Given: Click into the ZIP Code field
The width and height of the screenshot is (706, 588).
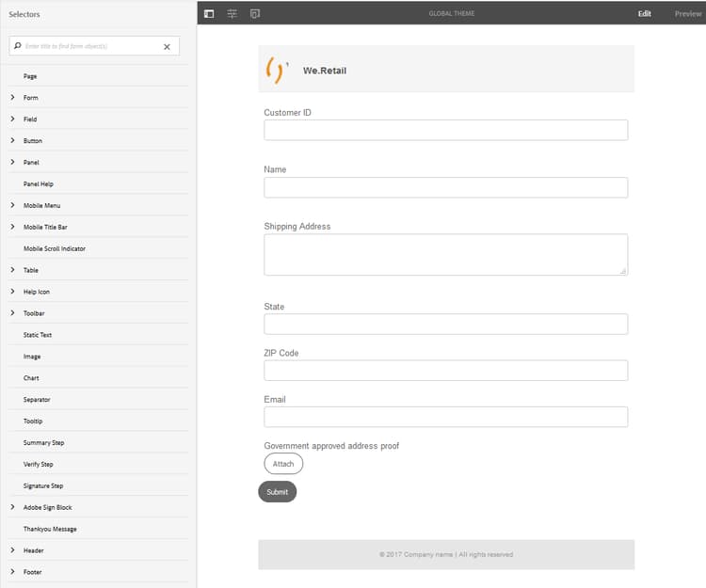Looking at the screenshot, I should [x=446, y=371].
